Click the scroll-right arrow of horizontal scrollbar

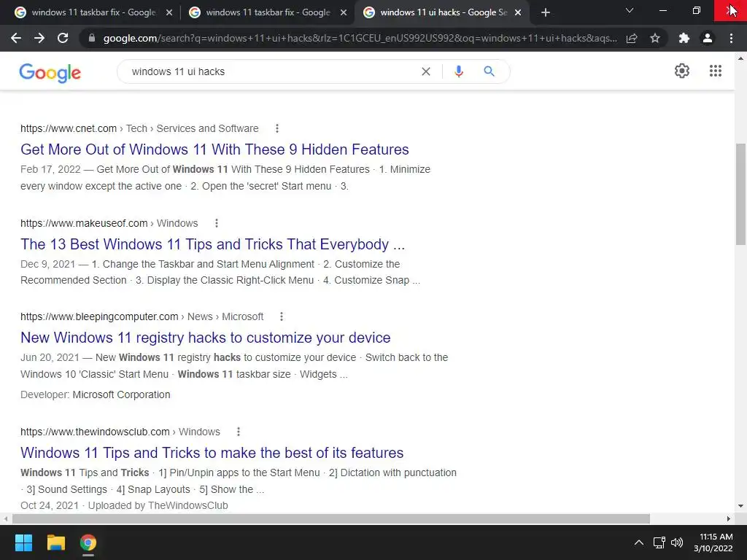729,518
